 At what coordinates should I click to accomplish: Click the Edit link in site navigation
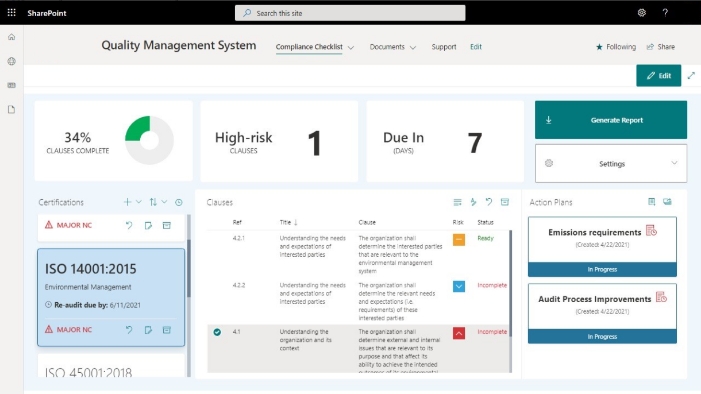[476, 47]
